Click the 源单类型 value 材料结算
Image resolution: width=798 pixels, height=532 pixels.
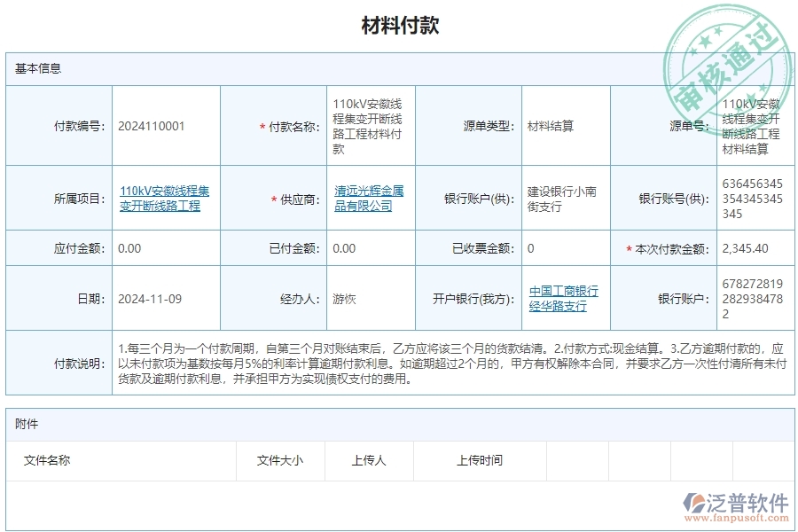tap(552, 125)
